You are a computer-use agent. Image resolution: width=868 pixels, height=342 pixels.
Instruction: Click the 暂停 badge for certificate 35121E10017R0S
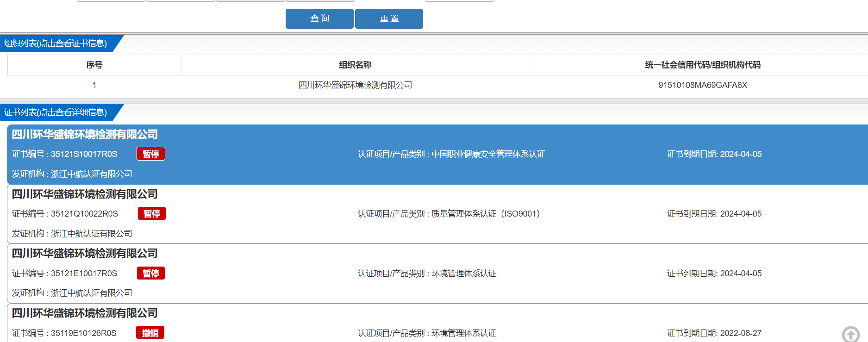(151, 273)
